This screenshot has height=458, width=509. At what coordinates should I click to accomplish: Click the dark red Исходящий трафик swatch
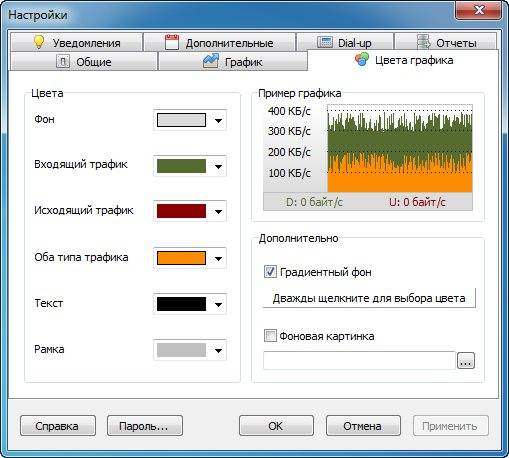point(181,211)
